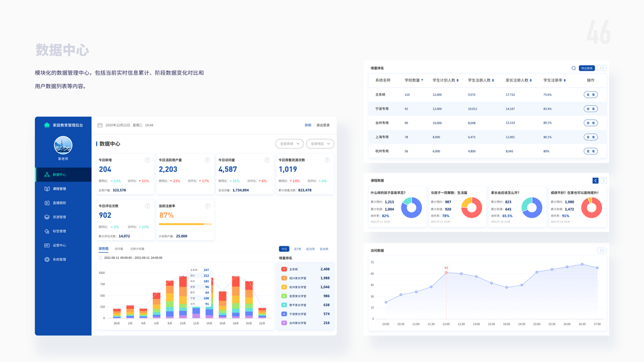Click 查看 button in the 台州专用 row
This screenshot has height=362, width=644.
[x=591, y=123]
